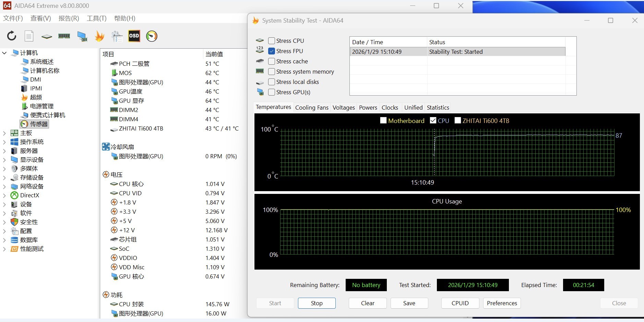Expand the 存储设备 sidebar node
The image size is (644, 322).
4,177
